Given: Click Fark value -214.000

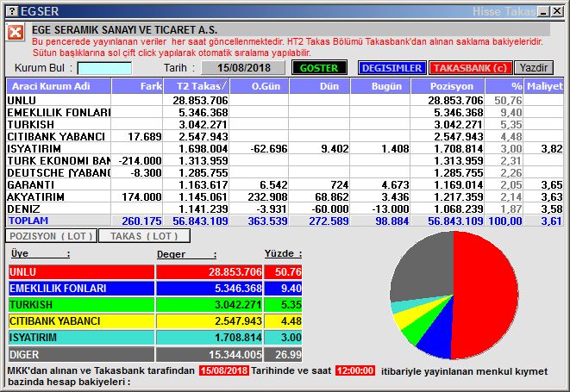Looking at the screenshot, I should tap(141, 160).
